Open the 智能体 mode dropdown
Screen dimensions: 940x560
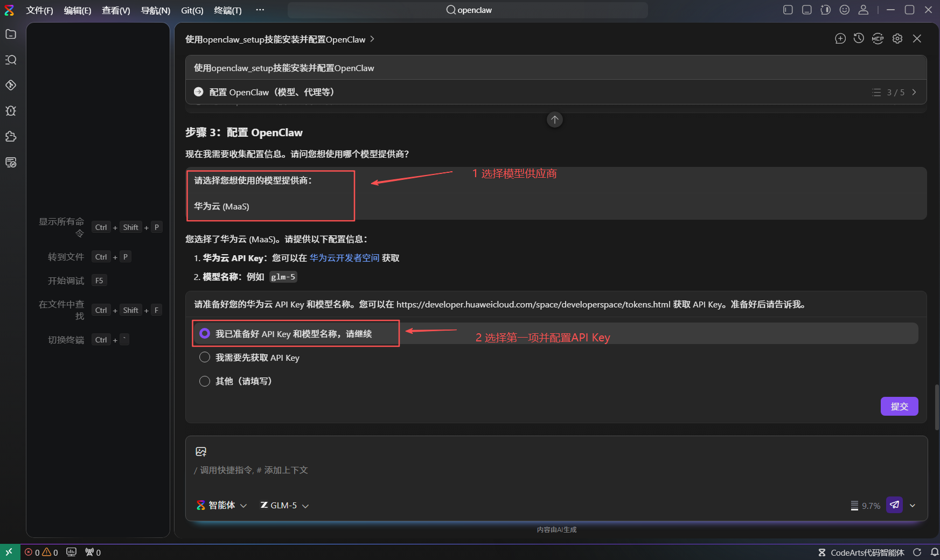pyautogui.click(x=221, y=505)
